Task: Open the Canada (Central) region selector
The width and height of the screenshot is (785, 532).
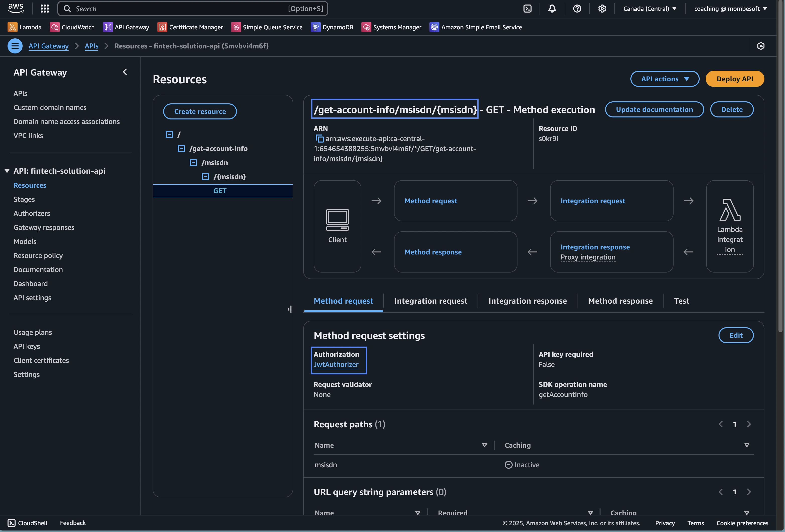Action: click(x=649, y=9)
